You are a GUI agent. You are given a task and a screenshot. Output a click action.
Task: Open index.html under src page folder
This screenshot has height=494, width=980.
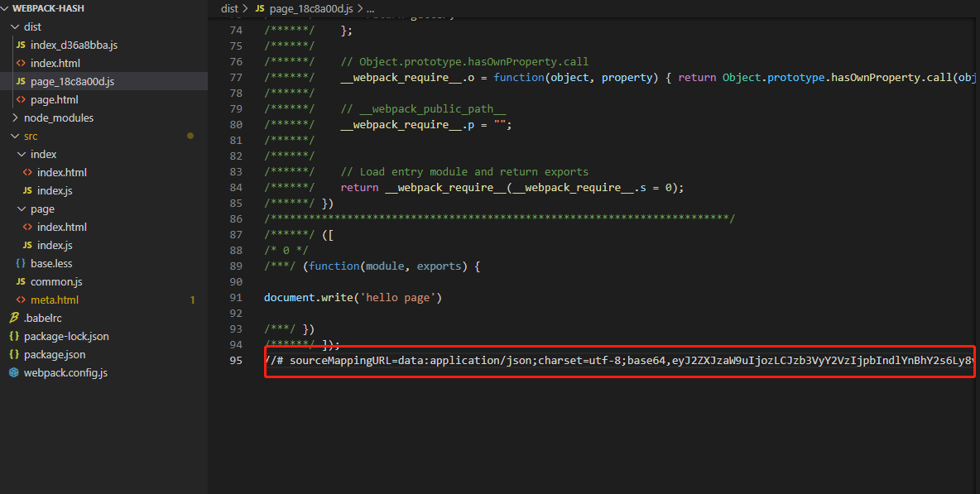62,227
